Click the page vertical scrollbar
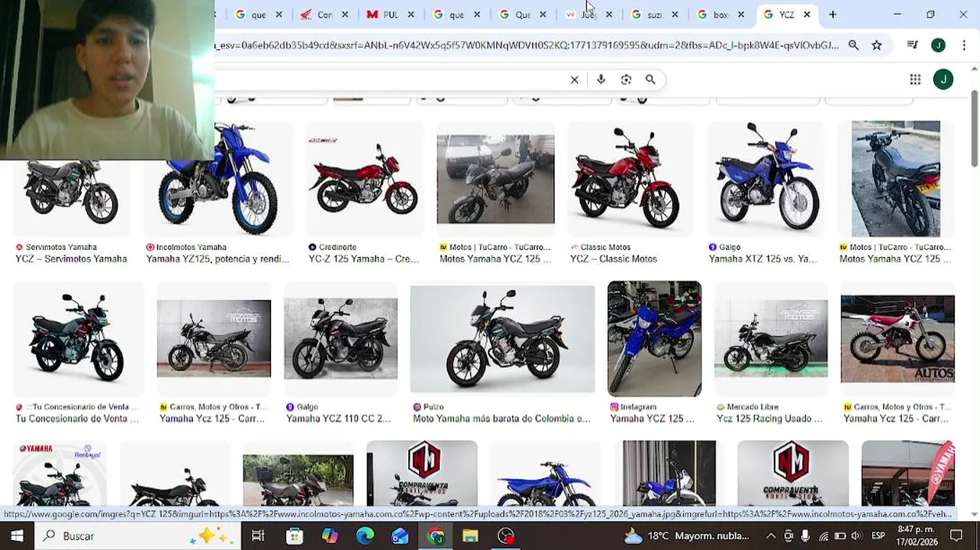The height and width of the screenshot is (550, 980). pyautogui.click(x=974, y=128)
